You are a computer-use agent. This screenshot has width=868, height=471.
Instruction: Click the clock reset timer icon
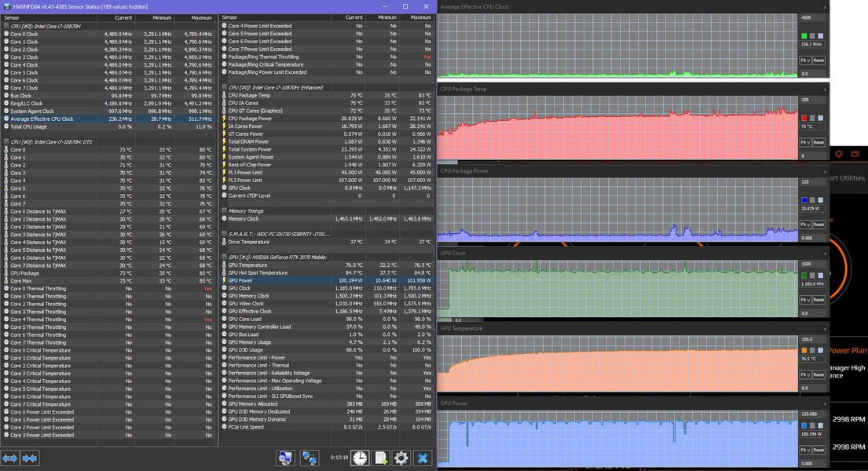[359, 458]
